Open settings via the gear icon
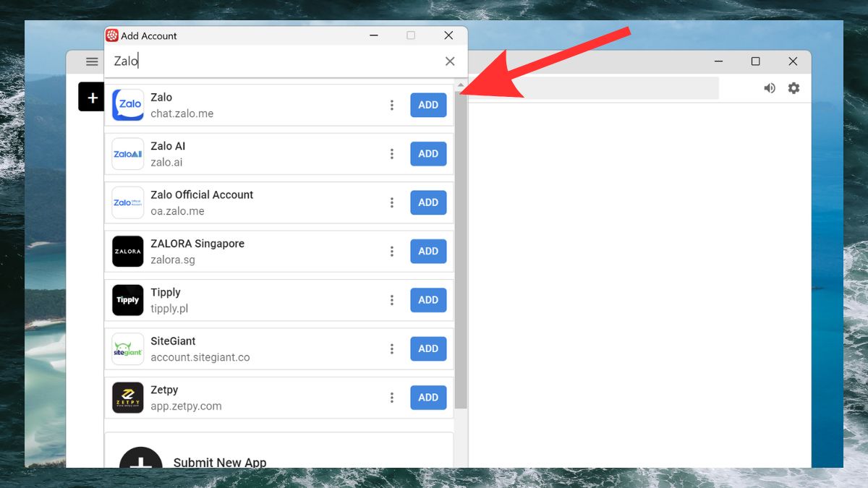868x488 pixels. pyautogui.click(x=793, y=88)
